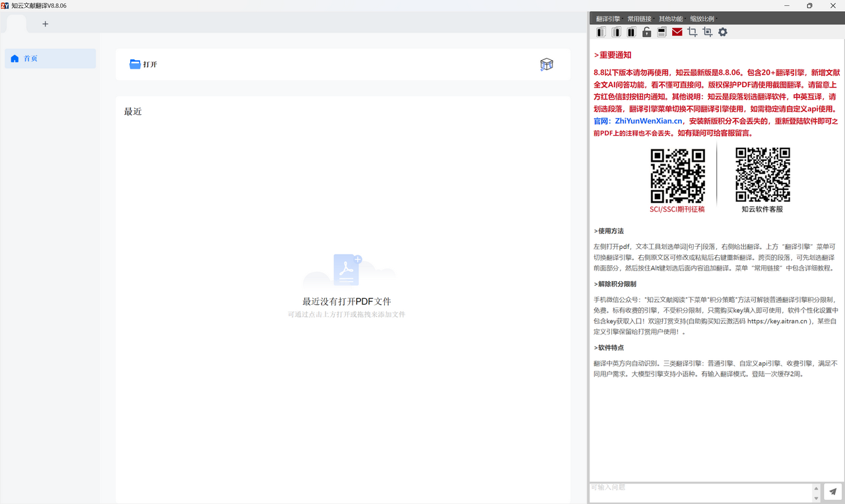The image size is (845, 504).
Task: Click the third panel layout icon
Action: (631, 32)
